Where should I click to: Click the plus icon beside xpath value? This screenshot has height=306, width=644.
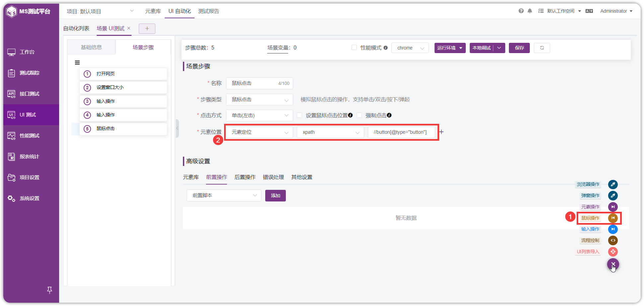pyautogui.click(x=441, y=132)
